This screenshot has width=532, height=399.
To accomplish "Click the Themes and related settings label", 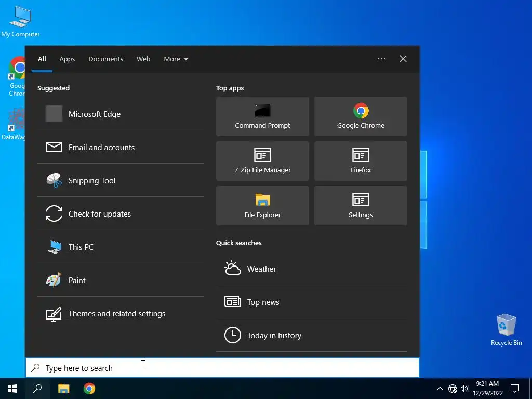I will pos(117,313).
